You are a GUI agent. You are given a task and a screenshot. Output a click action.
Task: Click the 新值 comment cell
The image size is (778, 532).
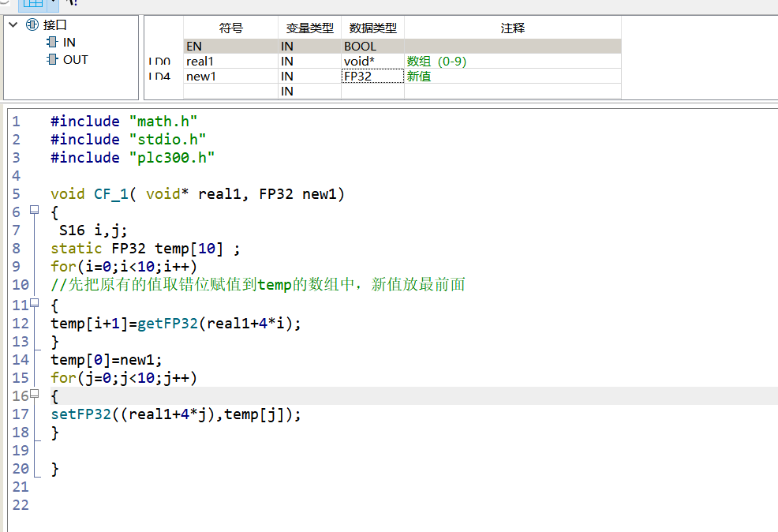pos(513,76)
